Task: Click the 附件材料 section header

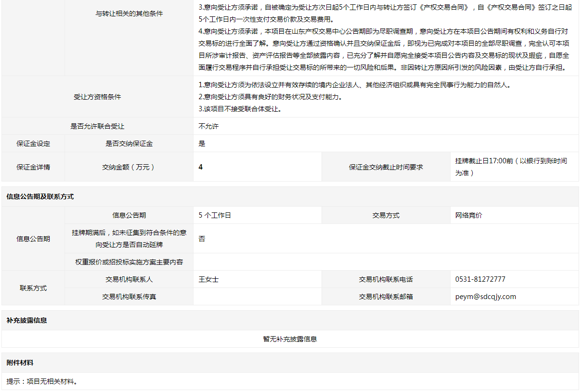Action: (20, 363)
